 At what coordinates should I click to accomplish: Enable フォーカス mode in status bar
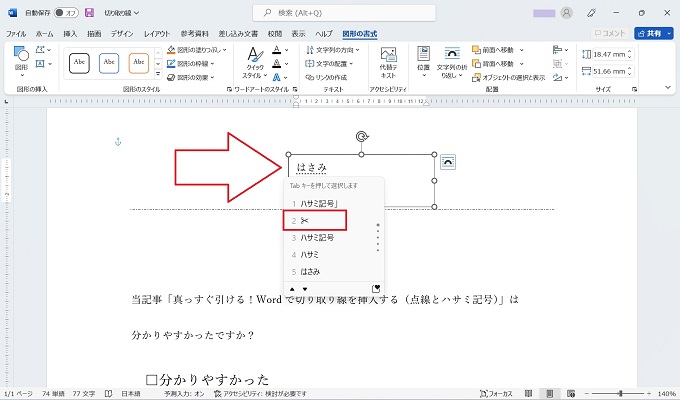click(497, 393)
